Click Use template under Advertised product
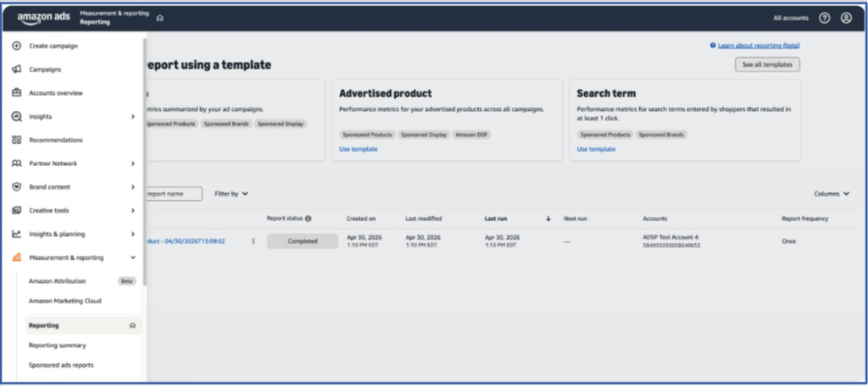The height and width of the screenshot is (387, 868). pos(359,149)
